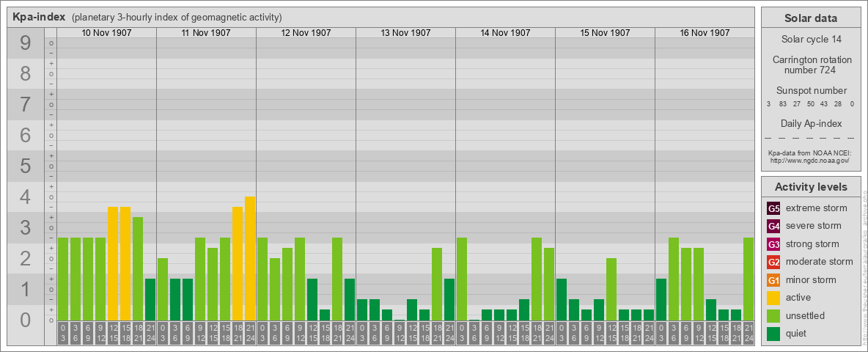Click the G2 moderate storm legend icon
The image size is (868, 352).
pos(773,262)
